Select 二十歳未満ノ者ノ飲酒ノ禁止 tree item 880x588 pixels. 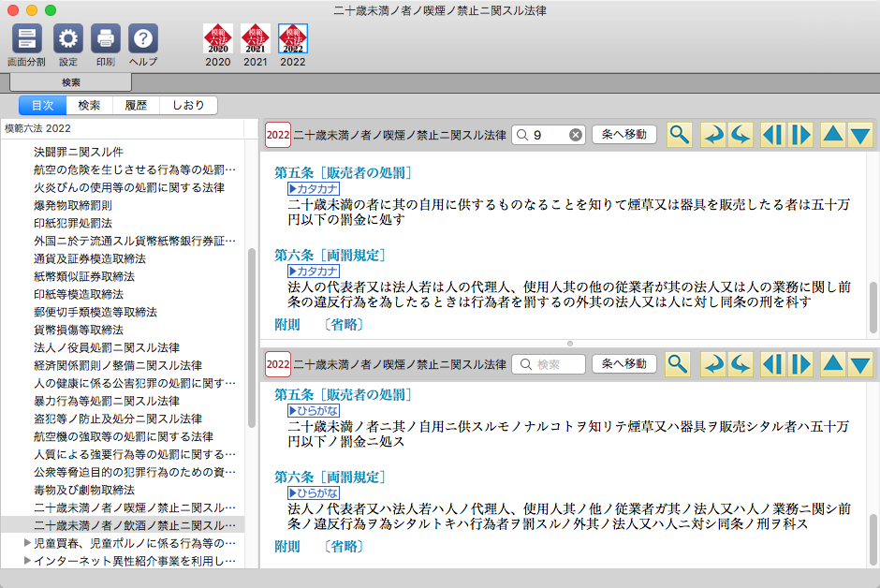(x=135, y=525)
